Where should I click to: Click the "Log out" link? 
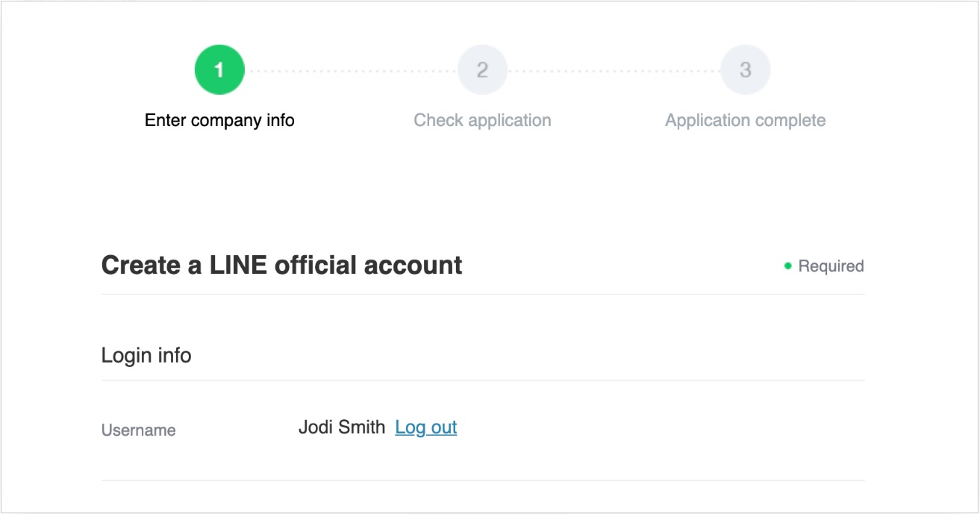coord(426,427)
